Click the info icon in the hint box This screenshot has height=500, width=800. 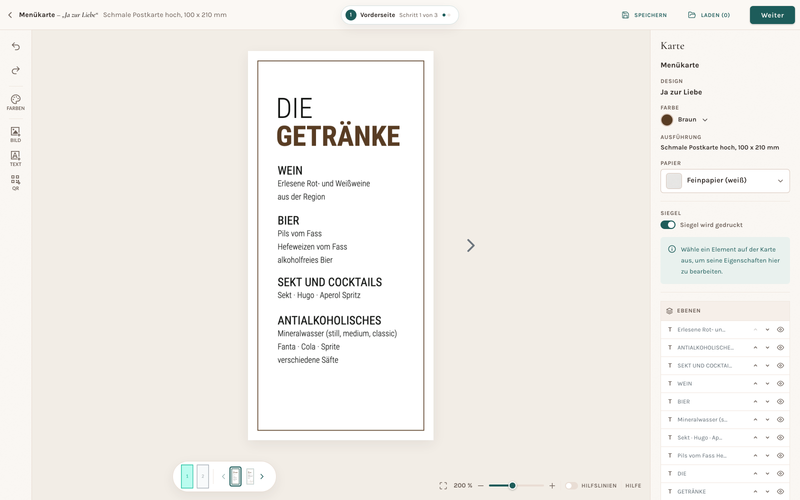pyautogui.click(x=672, y=249)
